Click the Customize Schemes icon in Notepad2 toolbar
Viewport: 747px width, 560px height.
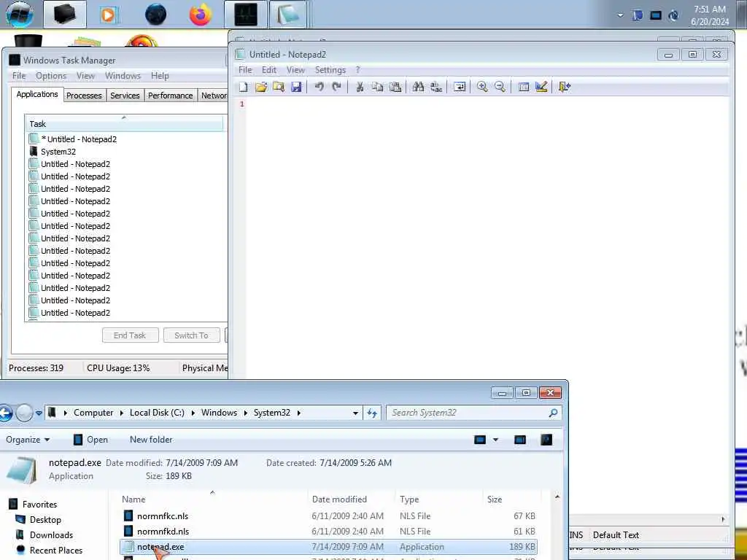click(x=541, y=87)
